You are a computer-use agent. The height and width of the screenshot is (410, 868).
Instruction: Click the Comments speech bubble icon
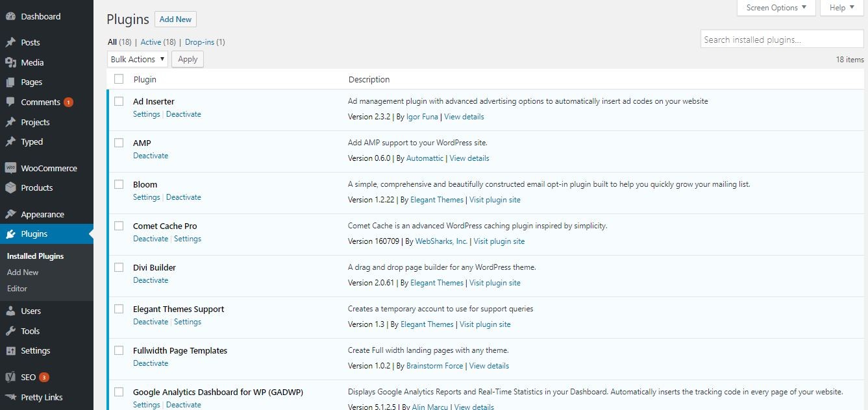[x=10, y=102]
